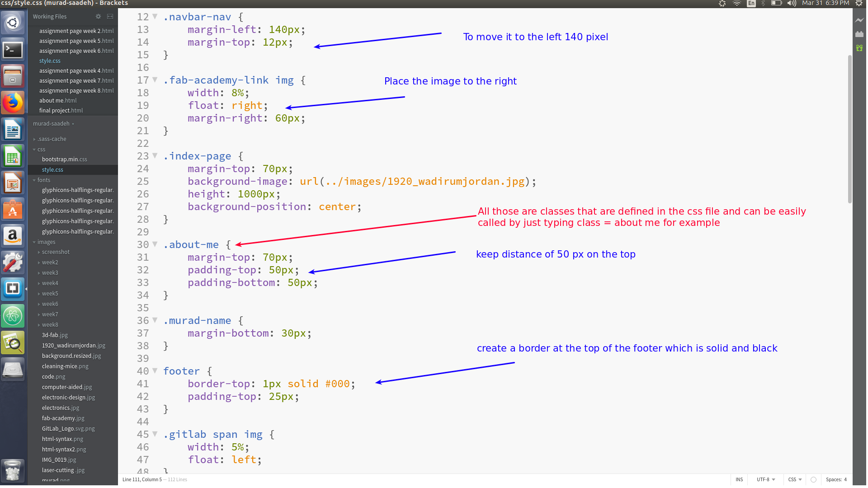
Task: Expand the screenshot folder
Action: [x=39, y=252]
